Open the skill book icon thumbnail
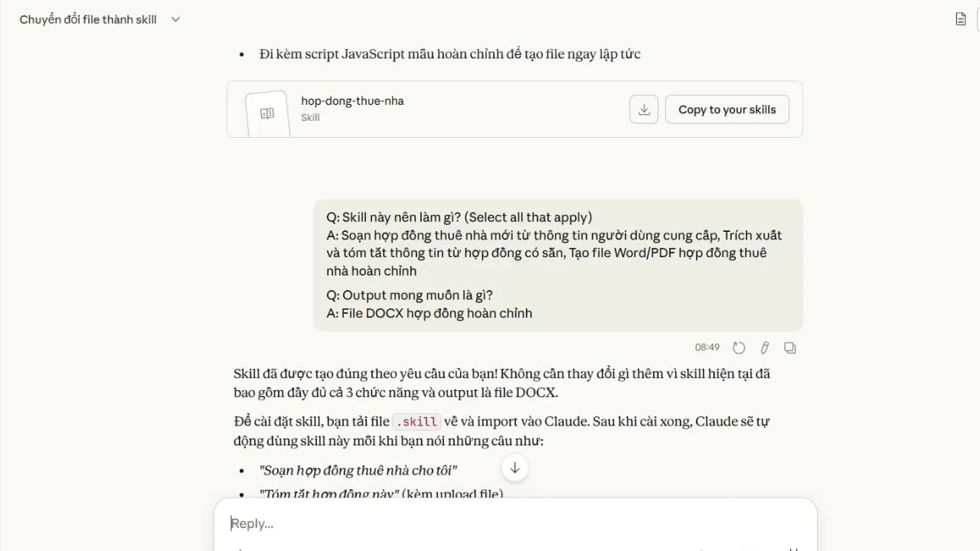This screenshot has height=551, width=980. 267,113
